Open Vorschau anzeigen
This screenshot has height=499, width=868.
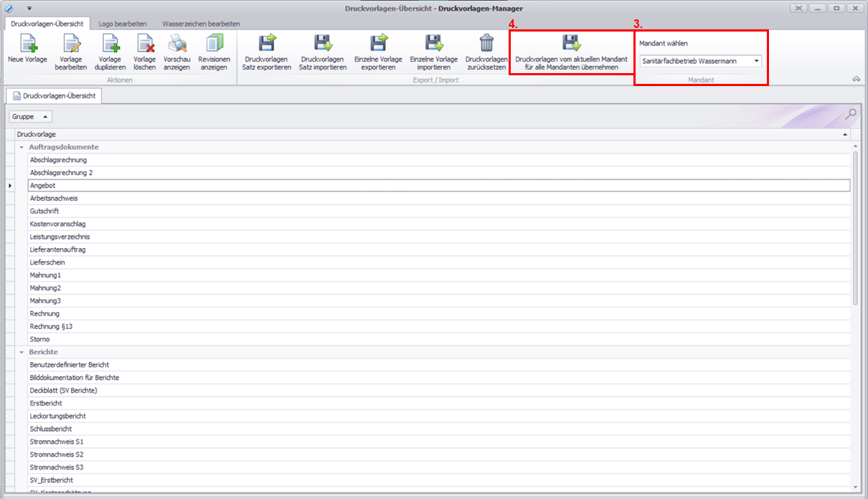click(176, 44)
